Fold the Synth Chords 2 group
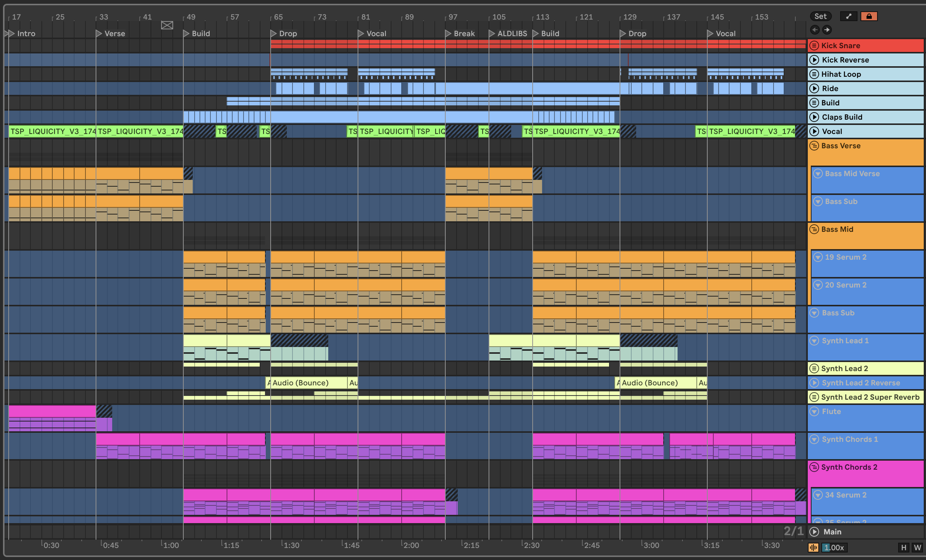Screen dimensions: 926x560 point(814,467)
